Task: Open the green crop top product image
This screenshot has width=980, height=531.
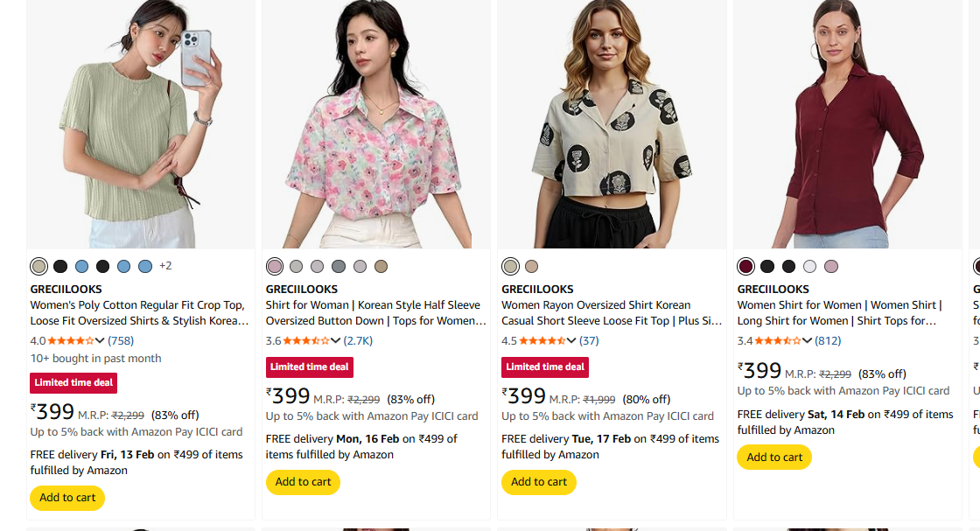Action: coord(140,124)
